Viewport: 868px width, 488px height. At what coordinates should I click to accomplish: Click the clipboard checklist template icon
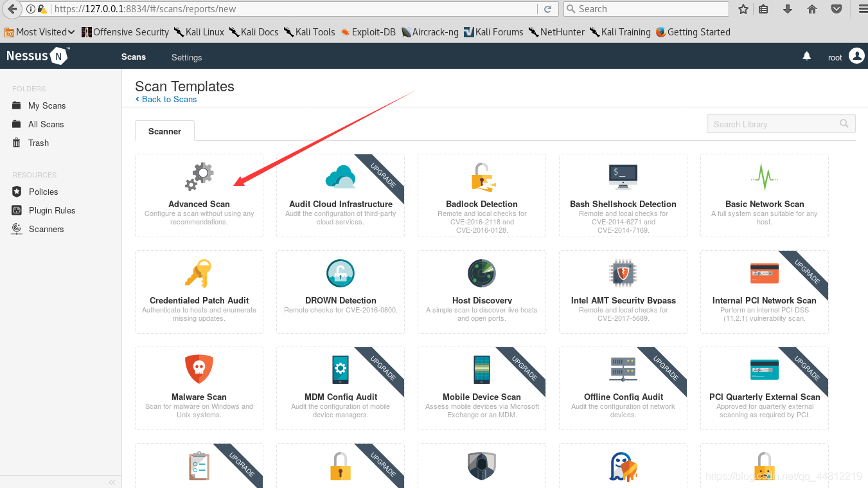coord(199,467)
